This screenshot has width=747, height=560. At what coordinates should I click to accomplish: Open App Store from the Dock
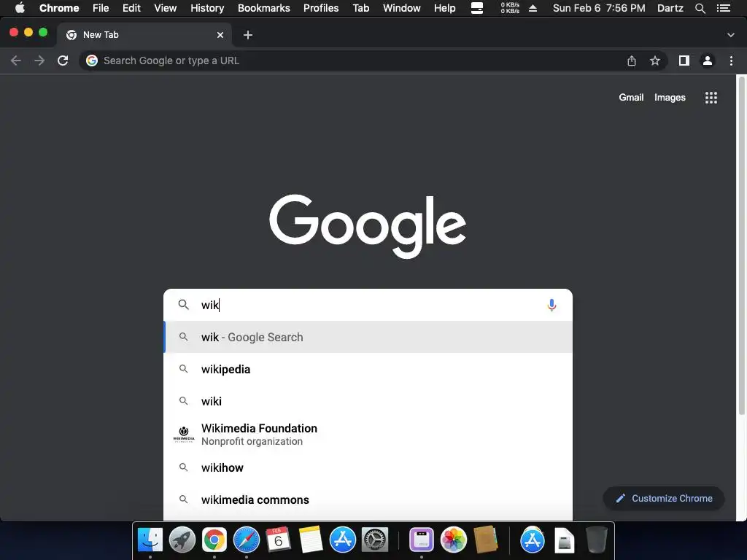343,540
